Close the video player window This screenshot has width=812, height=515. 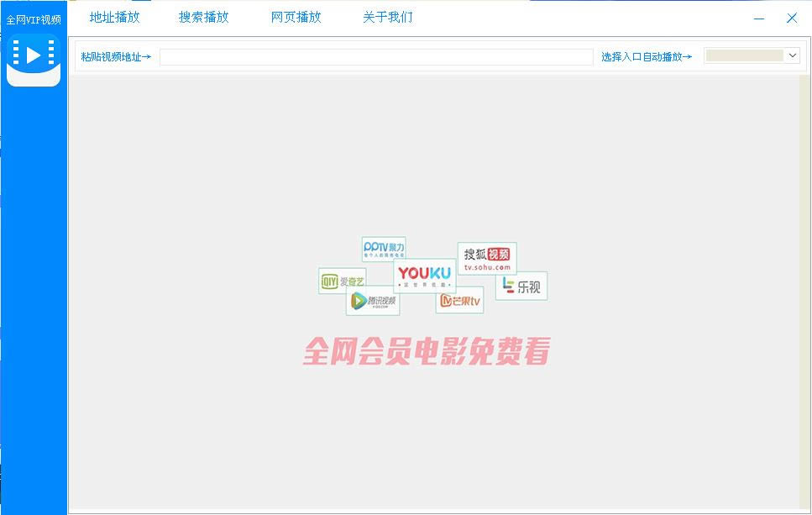coord(792,18)
